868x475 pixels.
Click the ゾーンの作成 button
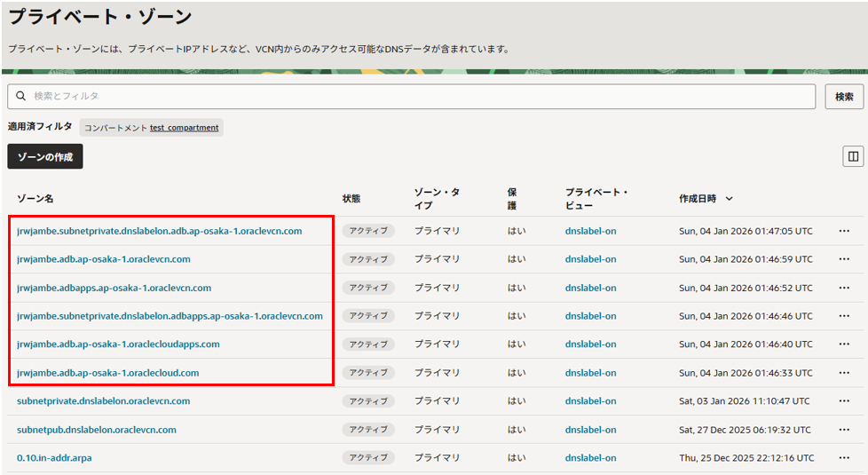point(45,157)
